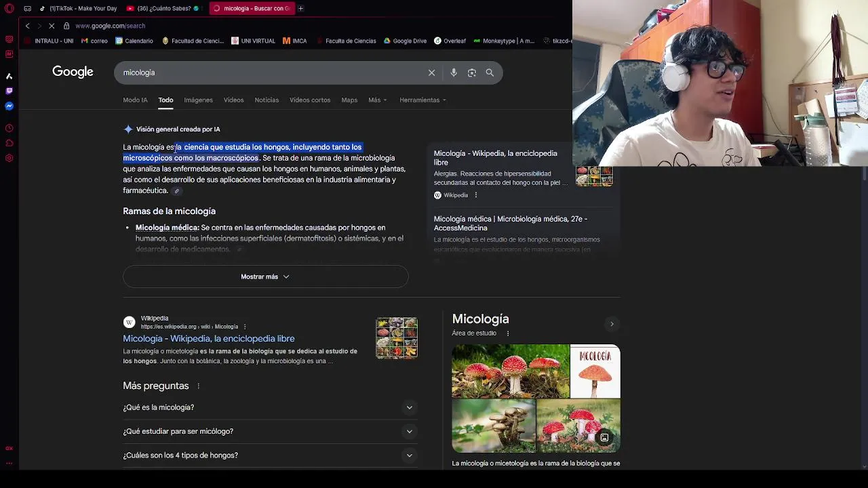868x488 pixels.
Task: Expand '¿Cuáles son los 4 tipos de hongos?'
Action: coord(270,455)
